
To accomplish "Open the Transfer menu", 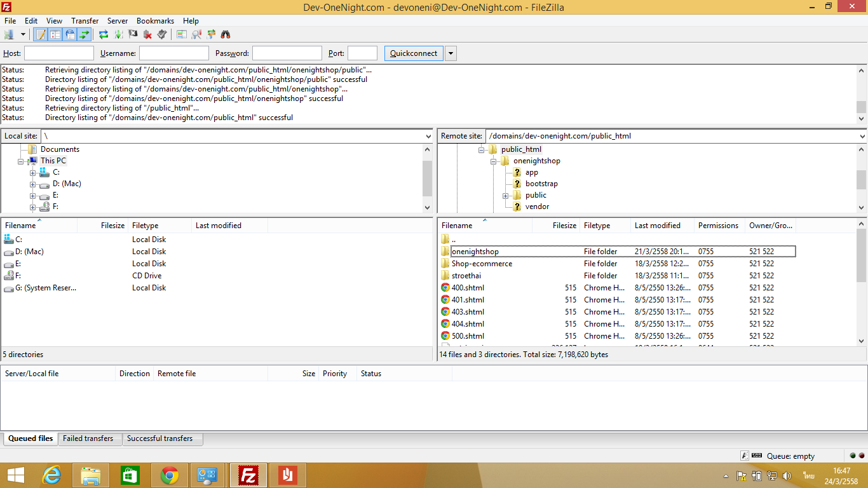I will (85, 21).
